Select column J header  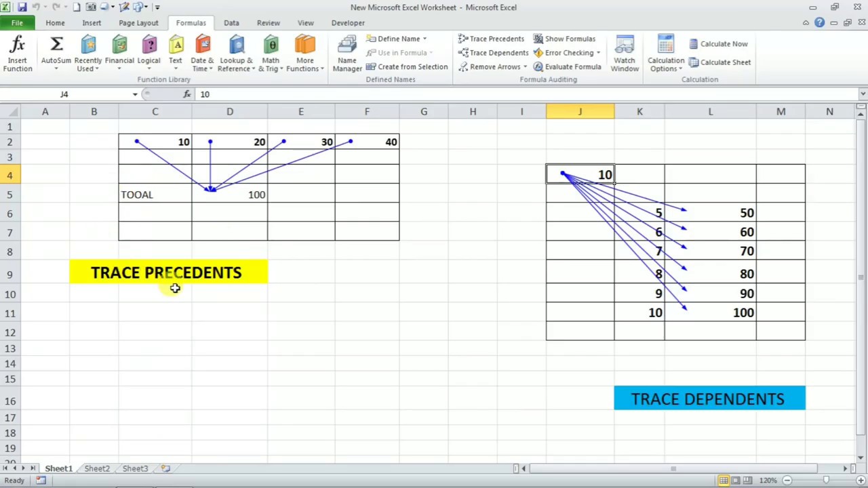580,111
